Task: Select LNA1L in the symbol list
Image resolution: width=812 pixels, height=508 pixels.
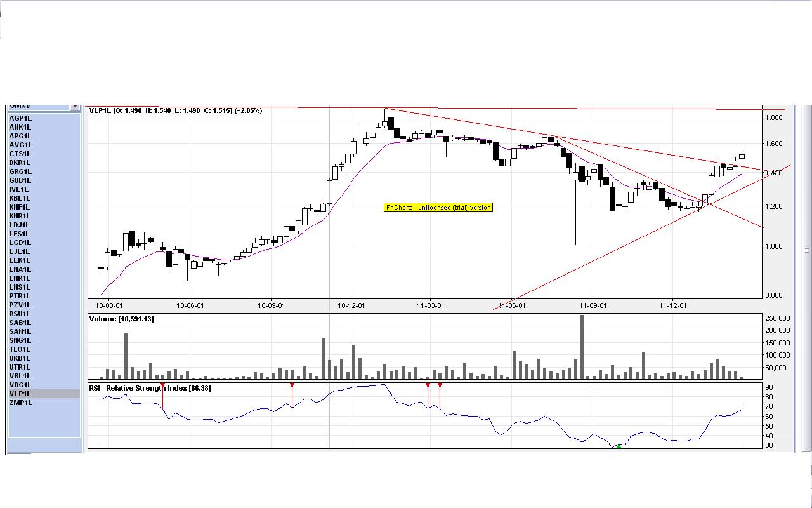Action: (x=20, y=269)
